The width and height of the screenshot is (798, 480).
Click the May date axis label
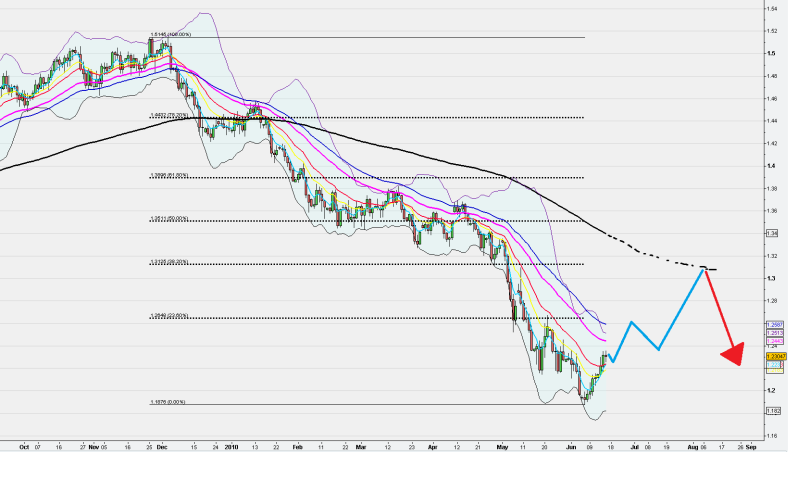point(502,447)
